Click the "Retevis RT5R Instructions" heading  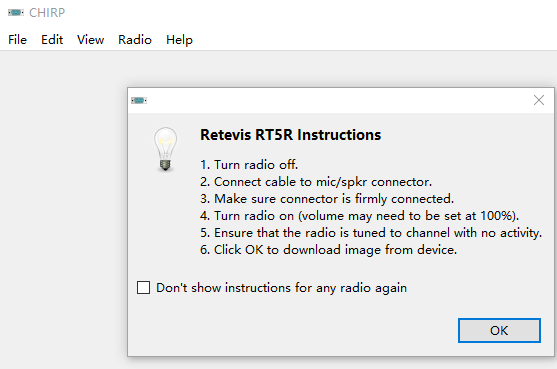(x=291, y=135)
